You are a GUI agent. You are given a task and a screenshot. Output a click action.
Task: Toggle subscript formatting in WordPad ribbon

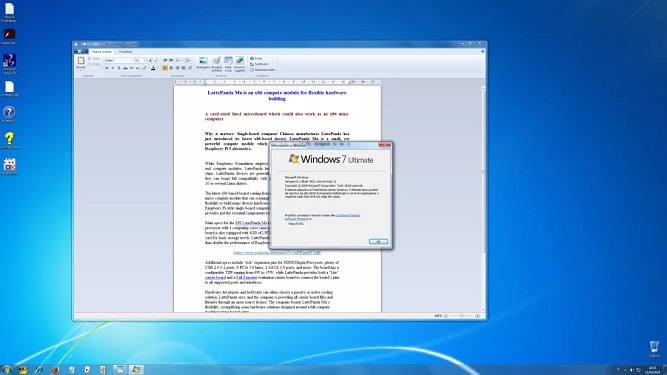(131, 68)
